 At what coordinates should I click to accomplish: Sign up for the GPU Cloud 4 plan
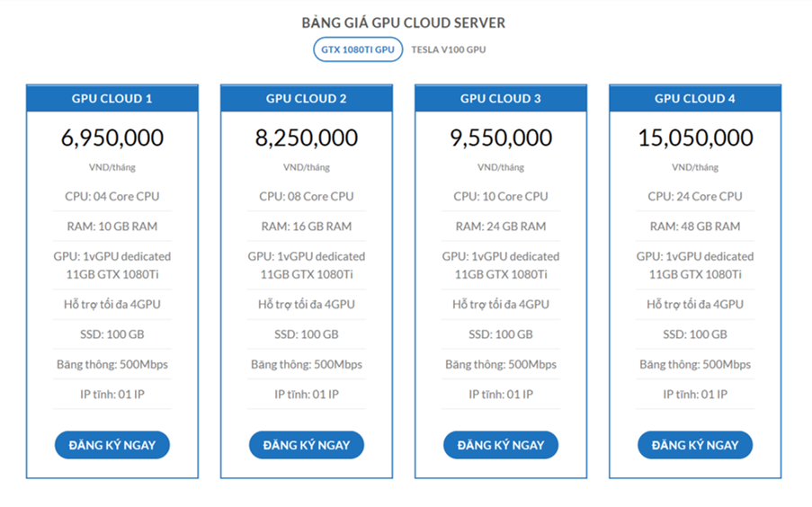click(694, 445)
